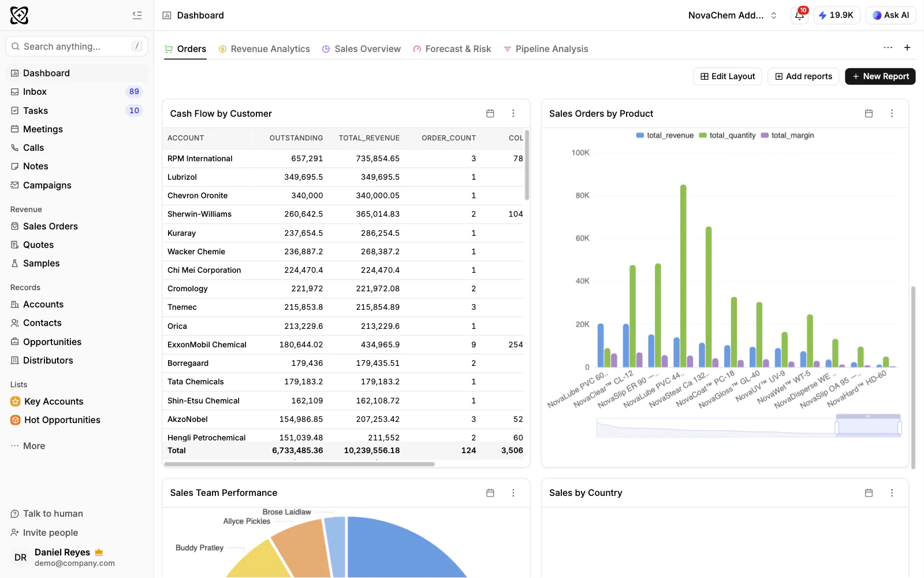Viewport: 924px width, 578px height.
Task: Switch to the Sales Overview tab
Action: (x=362, y=49)
